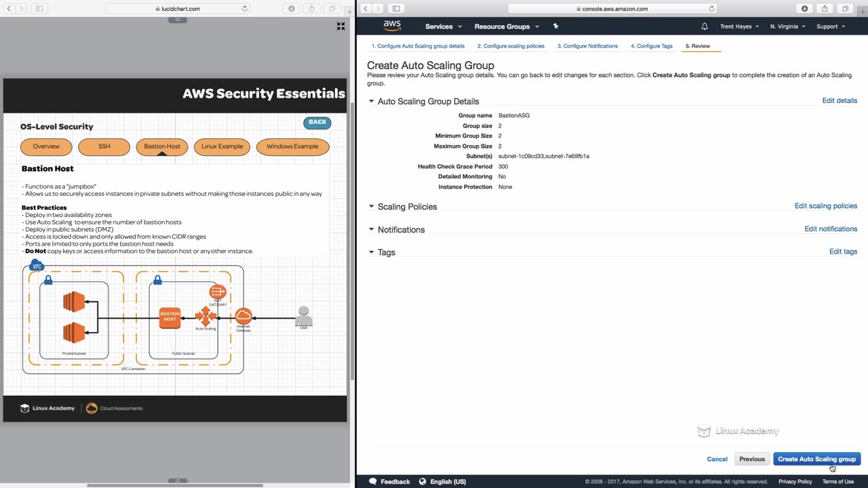The width and height of the screenshot is (868, 488).
Task: Go forward in the AWS console Safari window
Action: click(378, 9)
